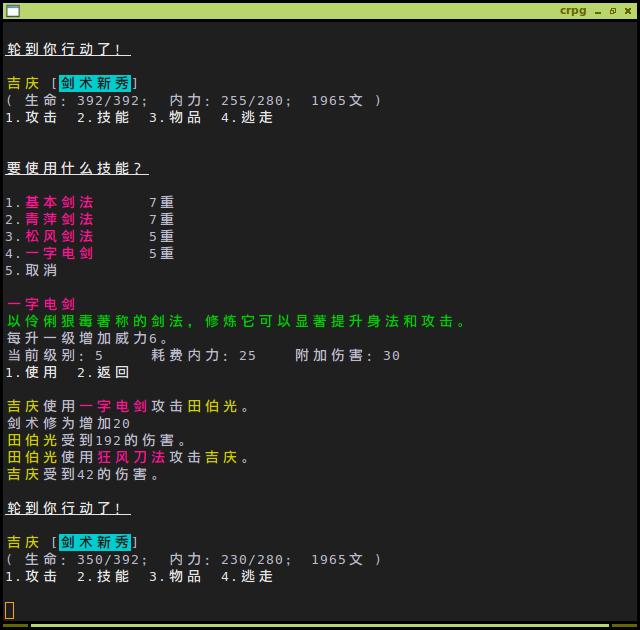
Task: Click the 生命: 392/392 value
Action: coord(85,100)
